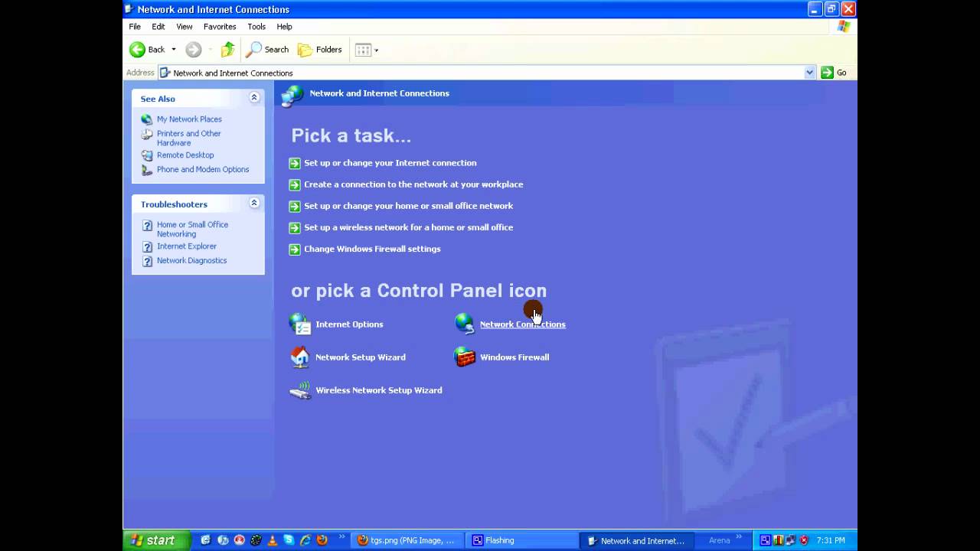Screen dimensions: 980x551
Task: Click the Network Connections globe icon
Action: tap(465, 324)
